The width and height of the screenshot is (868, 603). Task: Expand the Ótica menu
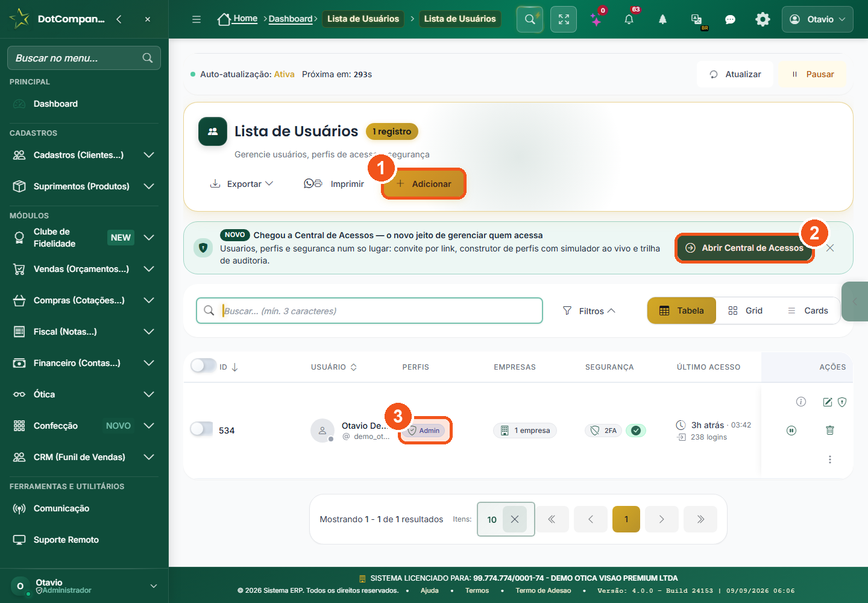pos(84,394)
